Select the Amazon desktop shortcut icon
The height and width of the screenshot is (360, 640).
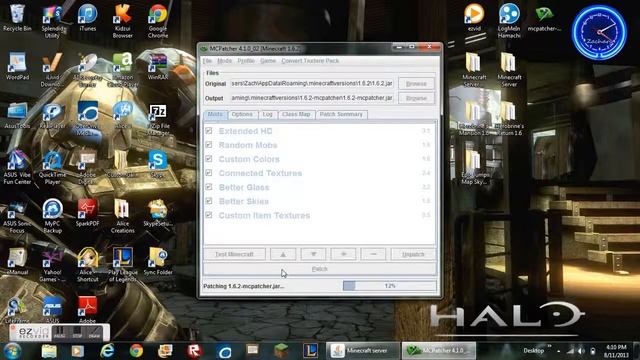[122, 69]
